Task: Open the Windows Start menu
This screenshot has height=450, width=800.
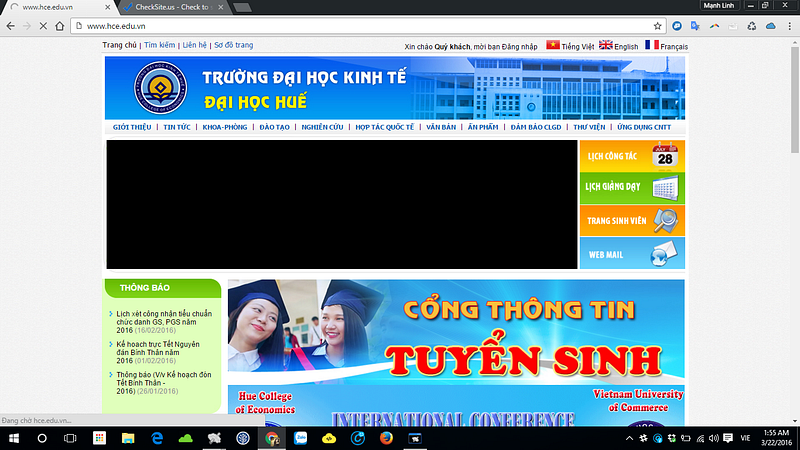Action: 14,438
